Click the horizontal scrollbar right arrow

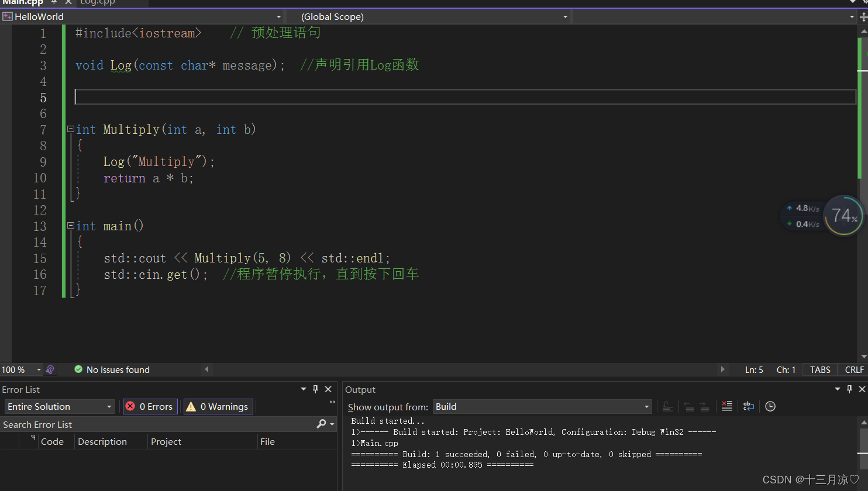[x=722, y=369]
